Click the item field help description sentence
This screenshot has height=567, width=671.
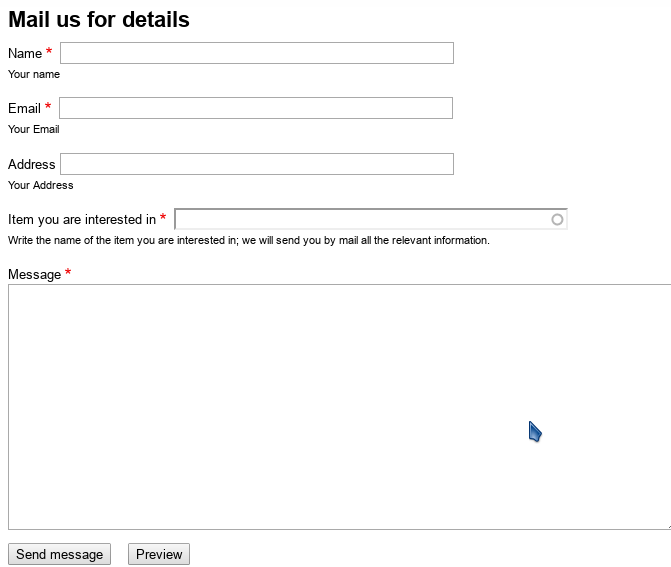click(249, 240)
